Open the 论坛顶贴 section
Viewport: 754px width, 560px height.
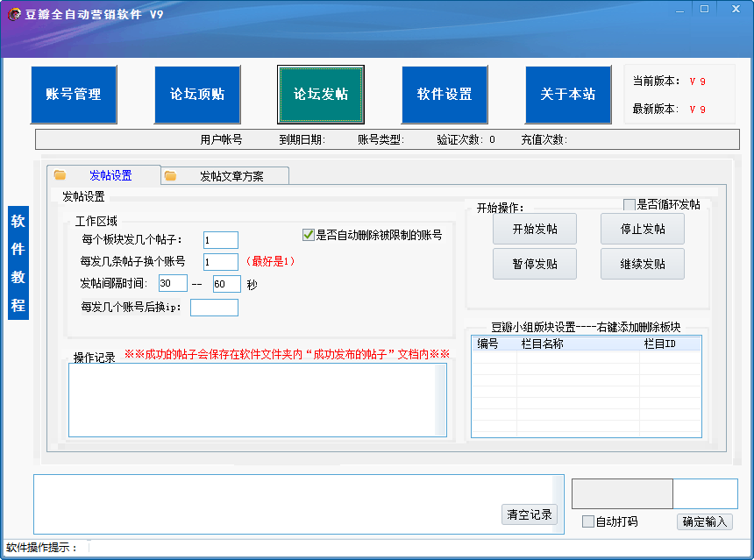(x=197, y=95)
